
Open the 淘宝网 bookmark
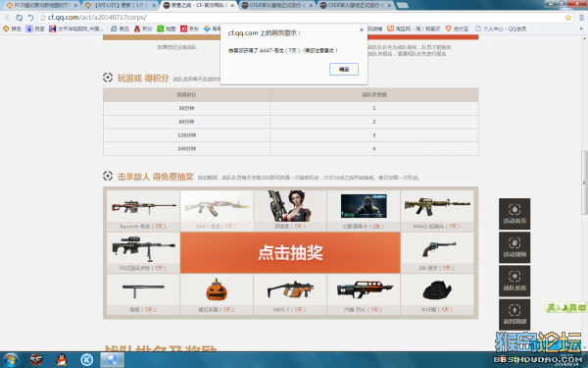(x=414, y=28)
